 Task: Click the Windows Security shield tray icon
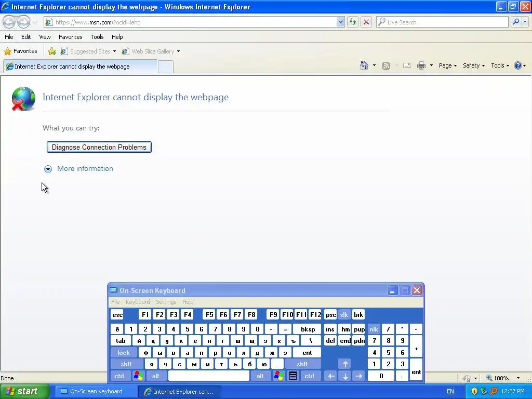pos(474,391)
